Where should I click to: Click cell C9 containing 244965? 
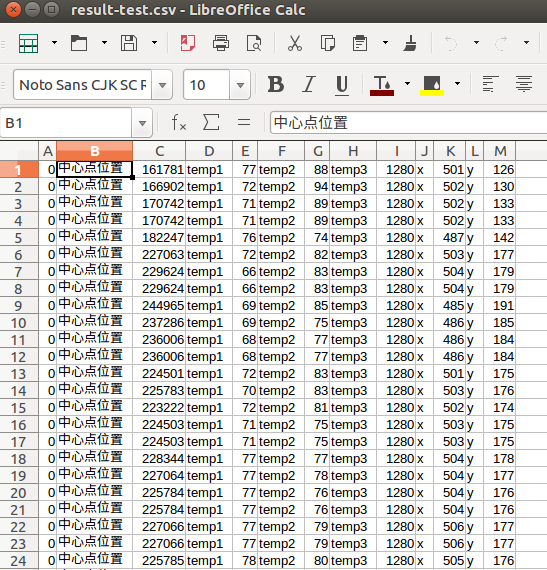click(x=159, y=306)
